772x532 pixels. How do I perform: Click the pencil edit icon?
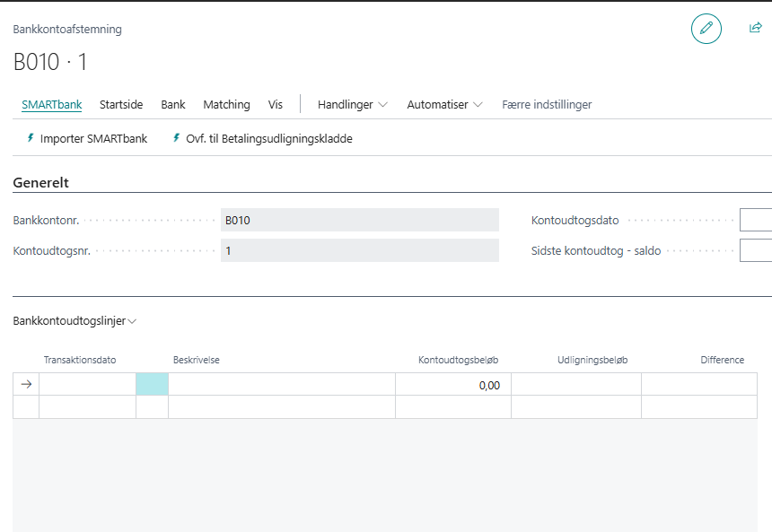(706, 29)
